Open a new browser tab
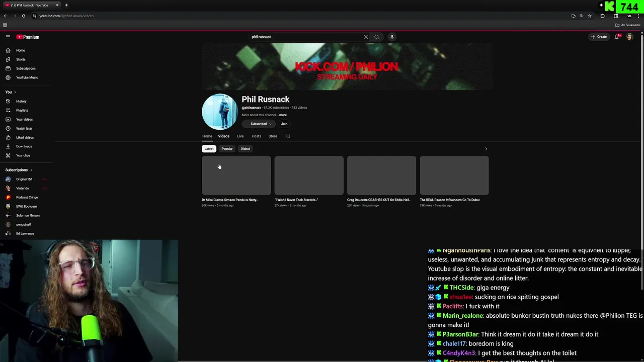 (66, 5)
